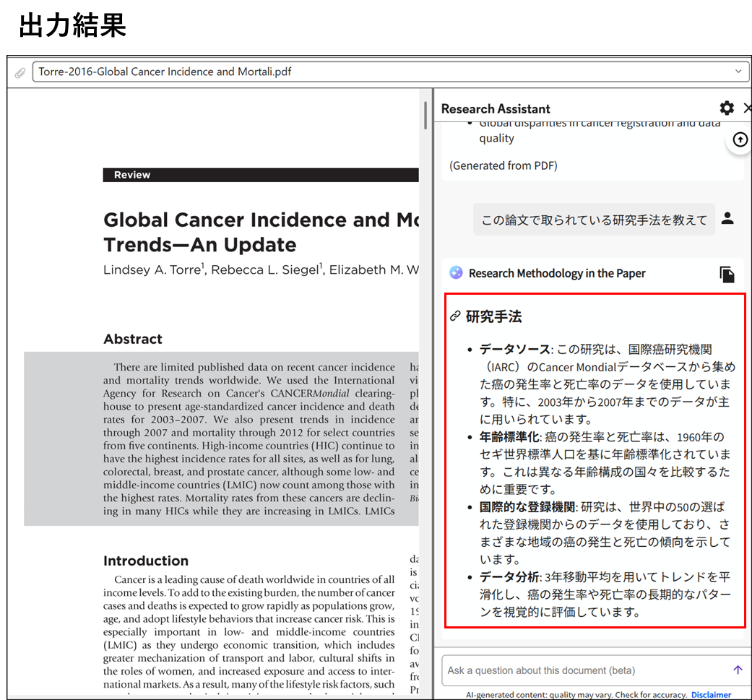This screenshot has height=700, width=752.
Task: Click the 'Research Methodology in the Paper' heading
Action: click(x=556, y=274)
